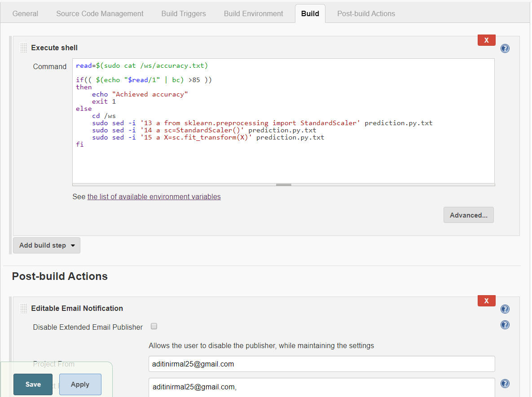
Task: Click the 'if(( $(echo "$read/1" | bc) >85 ))' line
Action: [x=144, y=80]
